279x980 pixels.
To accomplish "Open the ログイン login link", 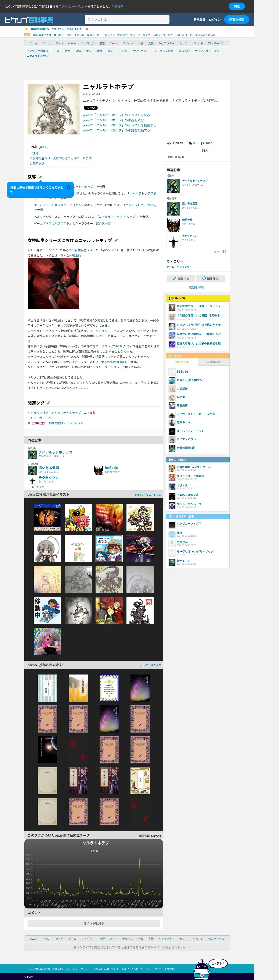I will pos(215,20).
